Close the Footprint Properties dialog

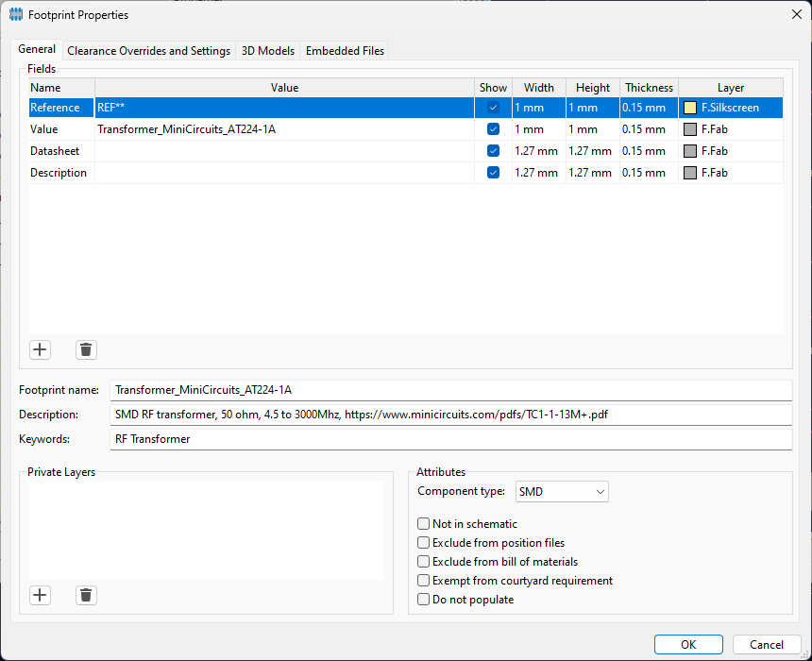(797, 14)
